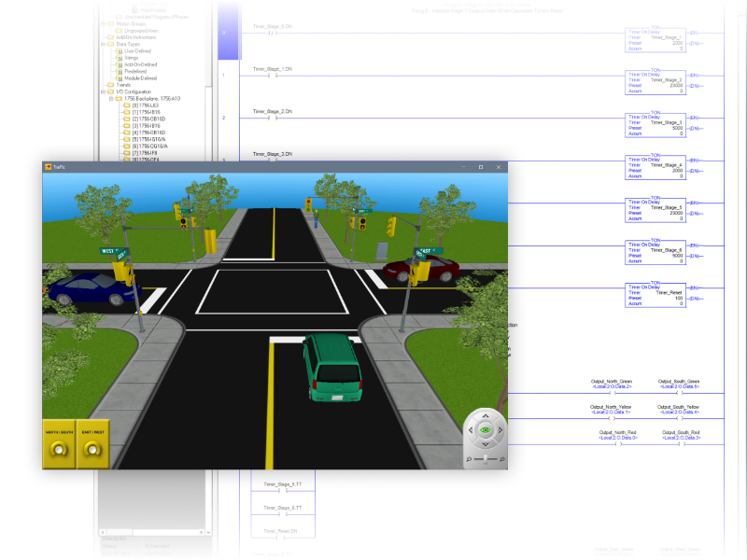747x560 pixels.
Task: Collapse the I/O Configuration tree node
Action: 104,91
